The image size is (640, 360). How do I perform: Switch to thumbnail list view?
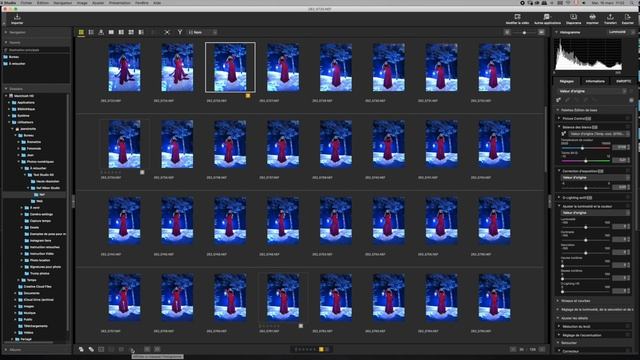point(91,32)
